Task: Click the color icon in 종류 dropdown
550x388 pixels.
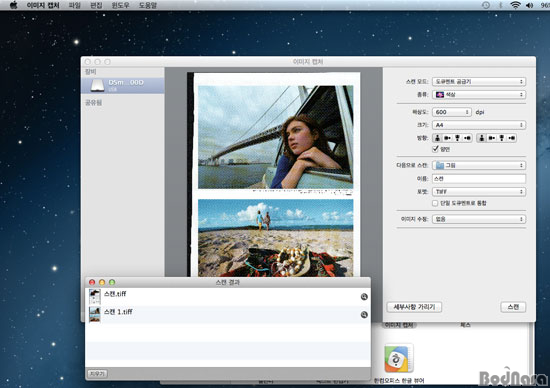Action: (440, 95)
